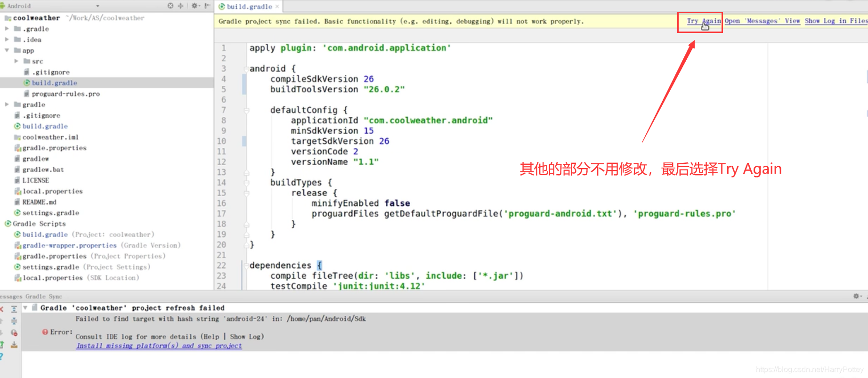868x378 pixels.
Task: Collapse the app folder
Action: pyautogui.click(x=7, y=50)
